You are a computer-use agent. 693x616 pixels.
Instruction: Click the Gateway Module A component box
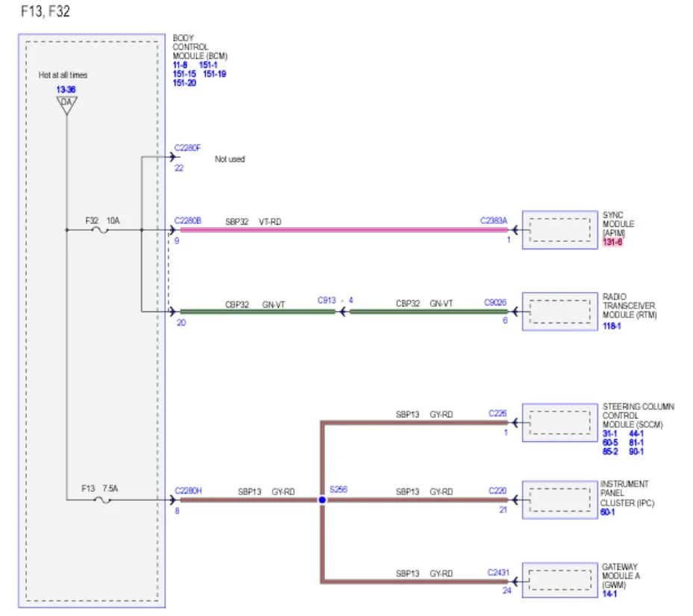tap(560, 580)
